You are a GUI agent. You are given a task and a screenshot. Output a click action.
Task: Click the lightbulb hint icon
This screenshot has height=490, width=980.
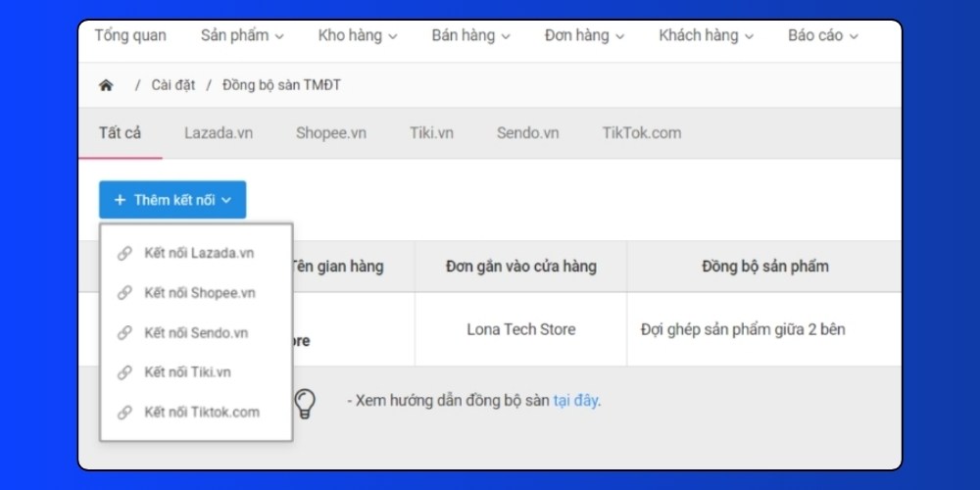tap(306, 402)
